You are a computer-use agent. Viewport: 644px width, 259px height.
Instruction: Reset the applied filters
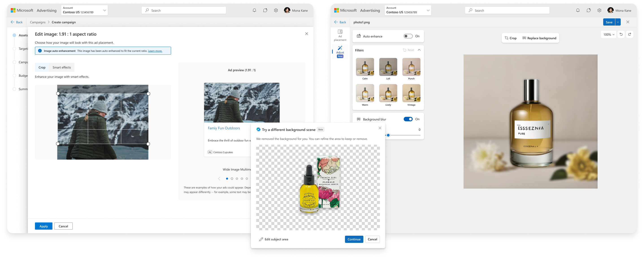coord(408,50)
